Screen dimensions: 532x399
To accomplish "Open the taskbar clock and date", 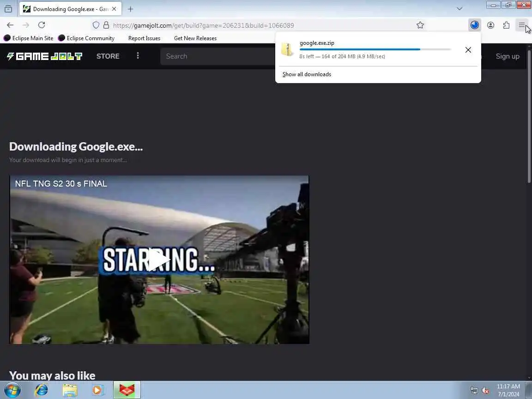I will pos(508,390).
